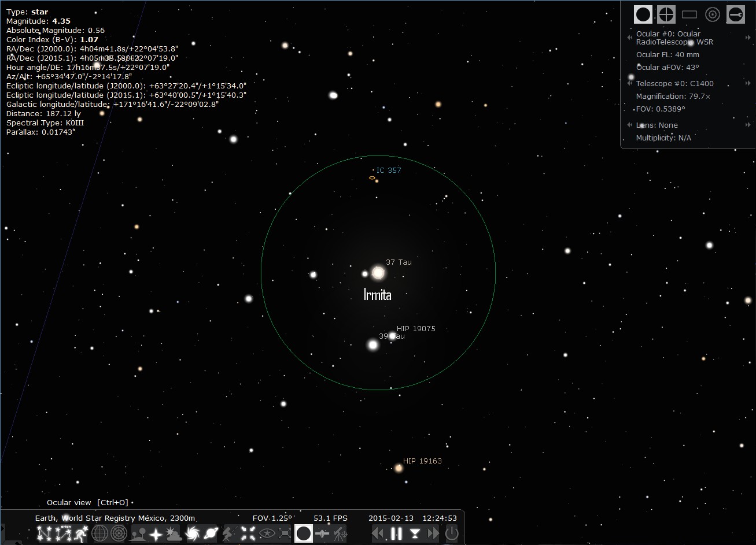756x545 pixels.
Task: Toggle deep-sky nebulae galaxy icon
Action: coord(193,533)
